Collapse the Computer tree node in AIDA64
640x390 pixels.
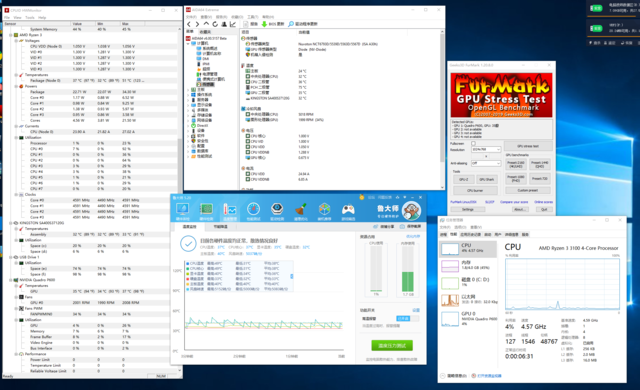click(x=188, y=43)
